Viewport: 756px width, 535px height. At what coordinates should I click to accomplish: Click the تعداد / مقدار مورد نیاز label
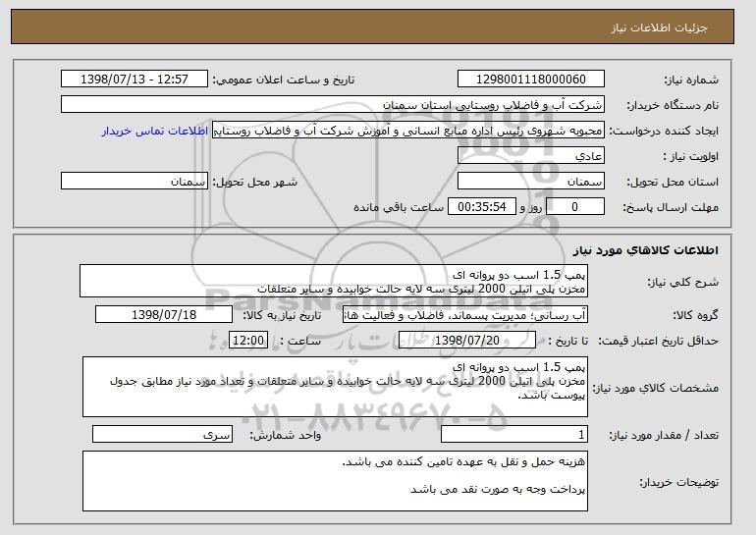[x=664, y=435]
